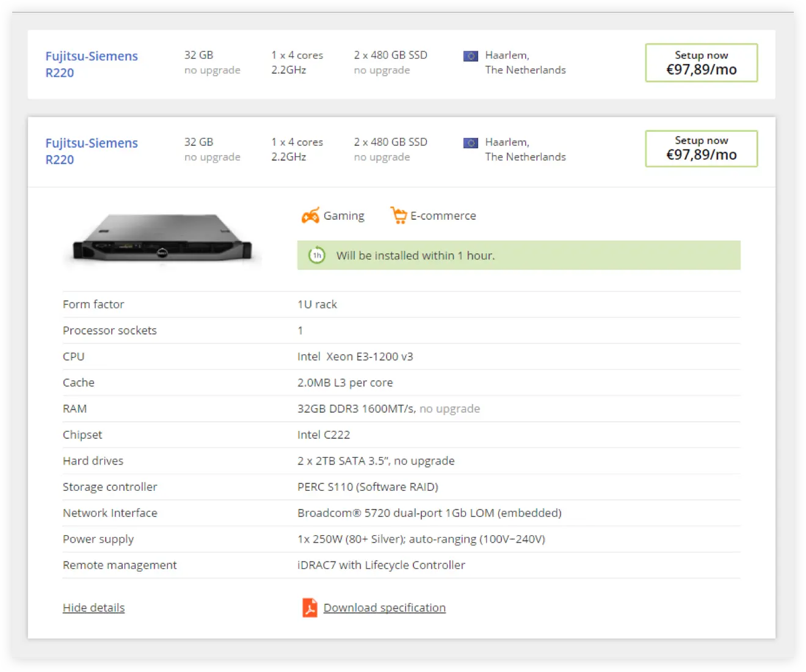
Task: Click the Gaming gamepad icon
Action: point(310,215)
